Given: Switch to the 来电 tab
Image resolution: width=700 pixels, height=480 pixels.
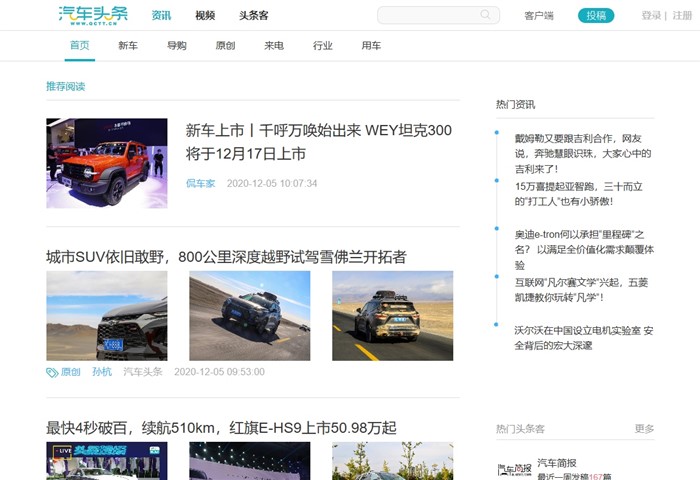Looking at the screenshot, I should click(x=274, y=45).
